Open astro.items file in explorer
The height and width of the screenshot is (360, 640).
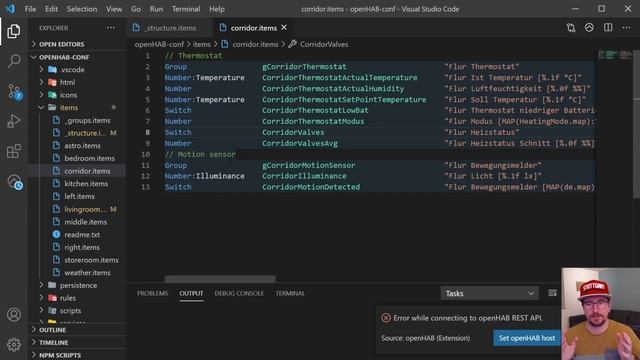click(78, 145)
